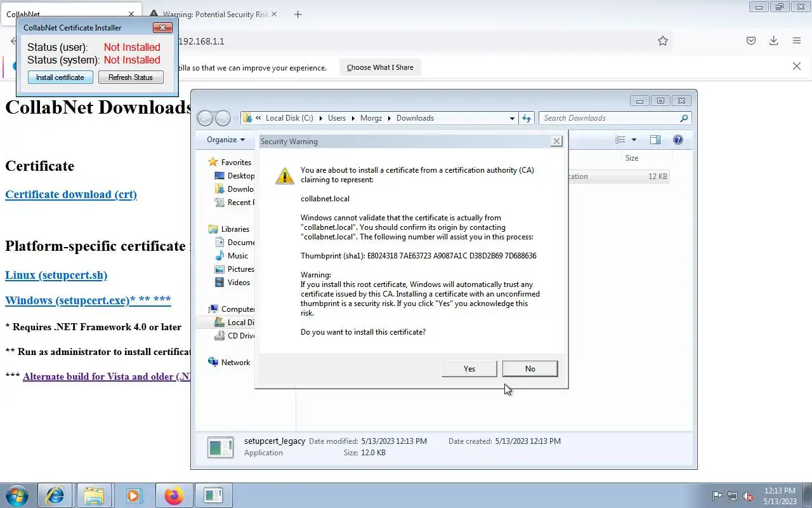
Task: Open CD Drive in navigation pane
Action: 240,336
